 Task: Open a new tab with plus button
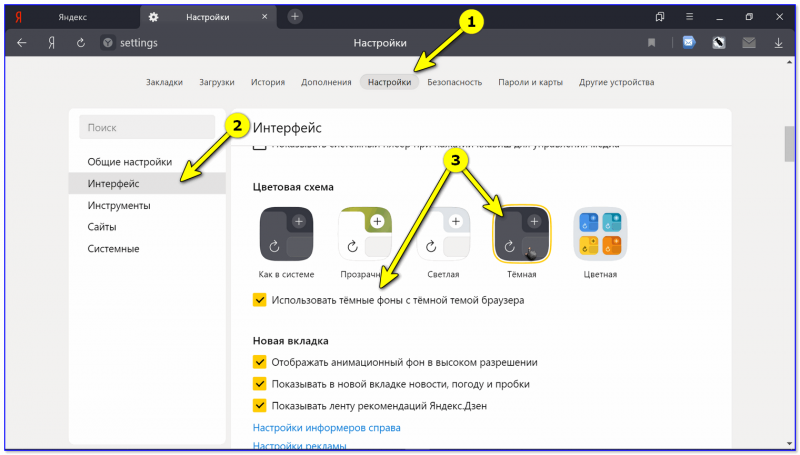[294, 17]
